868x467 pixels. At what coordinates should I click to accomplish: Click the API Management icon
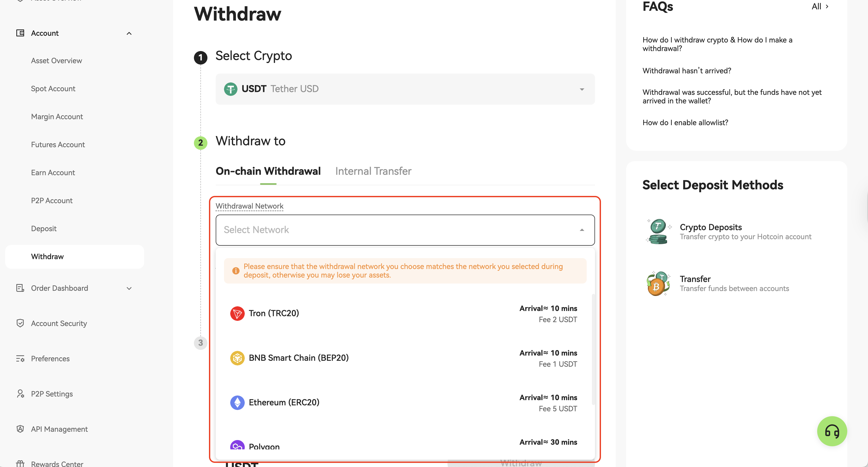(20, 429)
